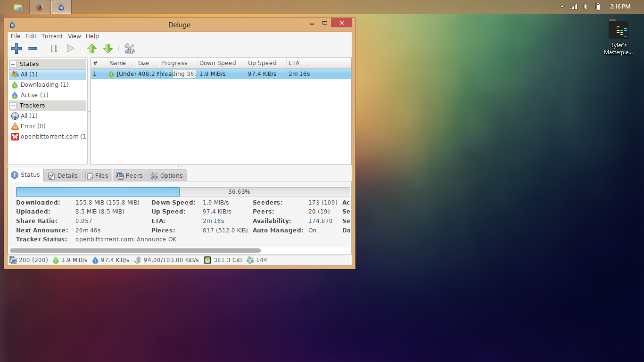Click the Deluge window title icon
This screenshot has height=362, width=644.
[12, 25]
